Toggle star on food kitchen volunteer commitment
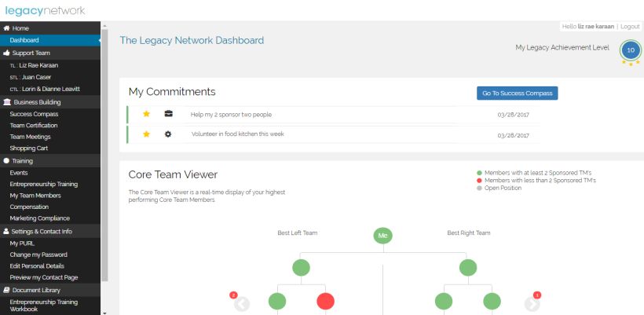 (146, 134)
